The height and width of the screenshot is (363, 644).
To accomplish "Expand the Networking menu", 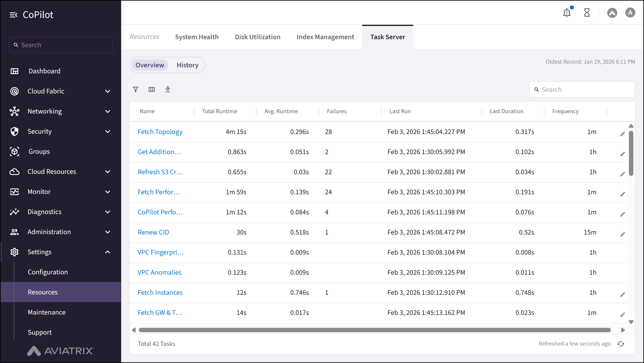I will pyautogui.click(x=108, y=111).
